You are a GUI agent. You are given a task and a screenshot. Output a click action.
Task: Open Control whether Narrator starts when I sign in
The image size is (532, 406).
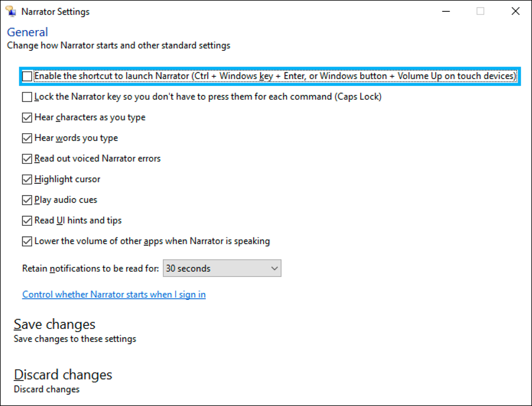113,294
